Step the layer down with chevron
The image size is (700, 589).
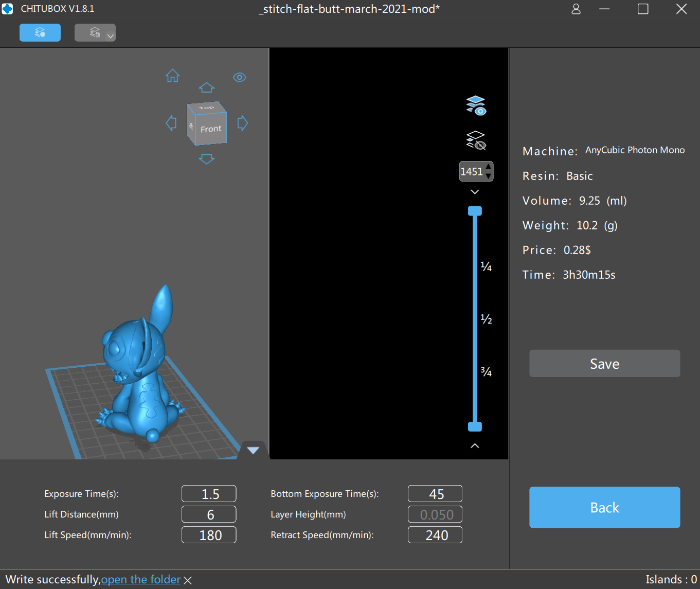475,192
